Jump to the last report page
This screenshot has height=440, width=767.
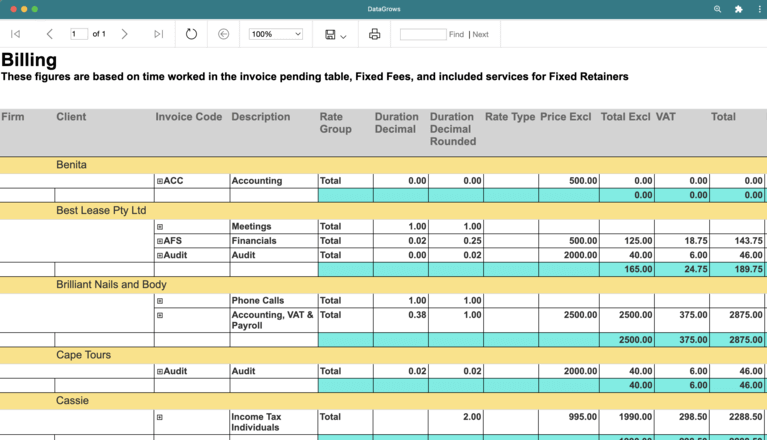coord(158,34)
